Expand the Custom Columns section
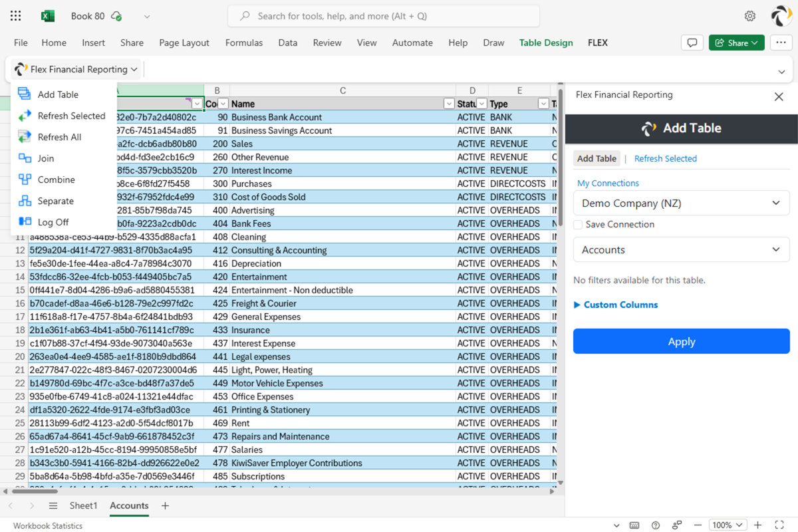The height and width of the screenshot is (532, 798). 616,305
